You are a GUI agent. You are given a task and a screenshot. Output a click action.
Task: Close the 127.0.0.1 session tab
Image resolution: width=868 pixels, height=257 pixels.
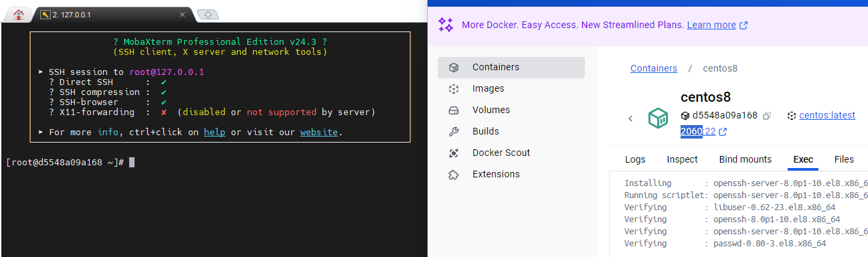pyautogui.click(x=182, y=15)
